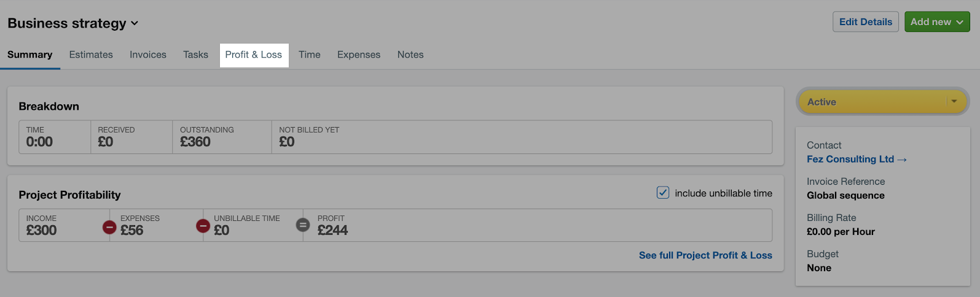980x297 pixels.
Task: Switch to the Profit & Loss tab
Action: (254, 55)
